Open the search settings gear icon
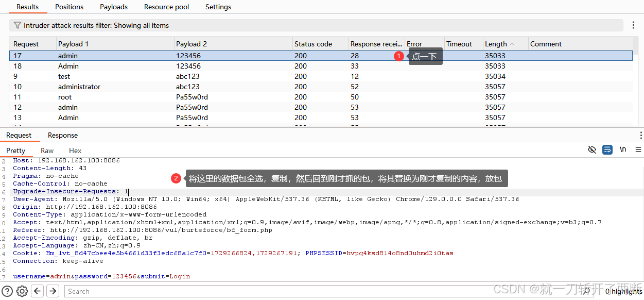This screenshot has width=644, height=300. point(22,291)
